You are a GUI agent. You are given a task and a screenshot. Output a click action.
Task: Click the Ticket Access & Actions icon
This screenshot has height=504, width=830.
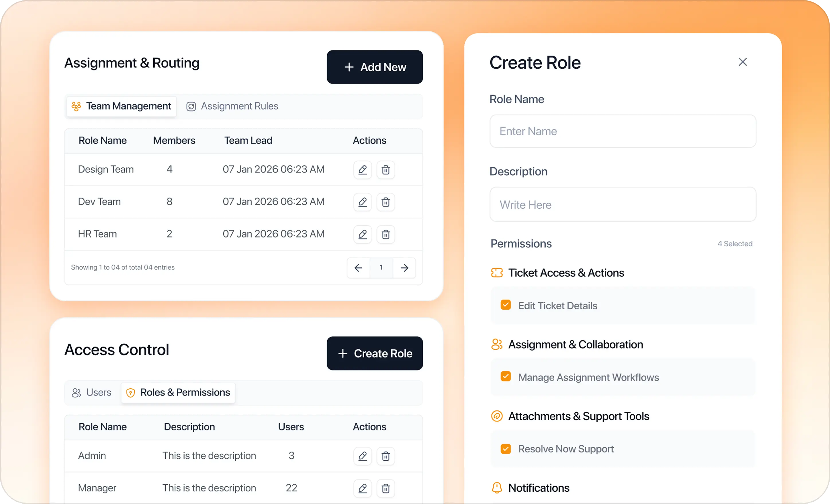(497, 273)
